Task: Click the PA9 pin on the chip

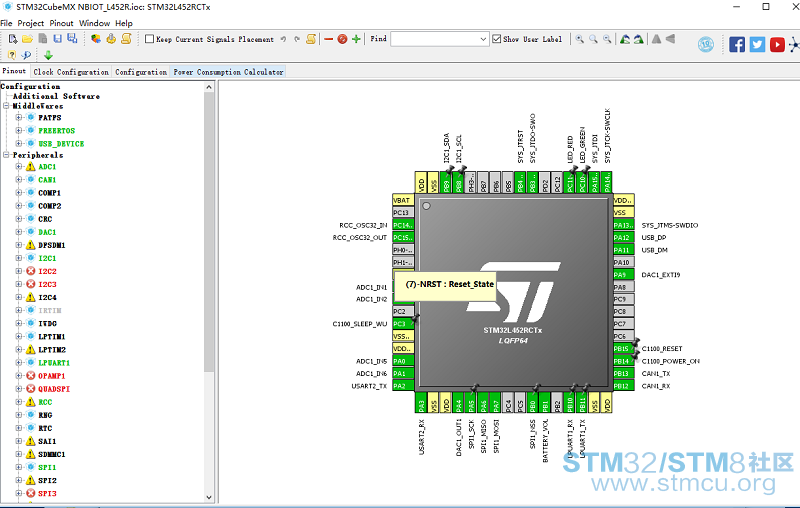Action: point(623,274)
